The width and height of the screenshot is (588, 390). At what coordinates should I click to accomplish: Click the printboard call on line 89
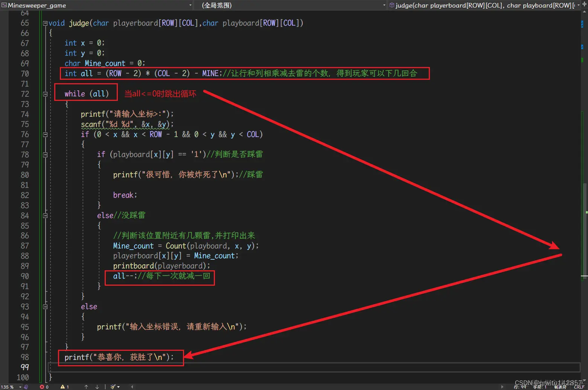(x=162, y=266)
